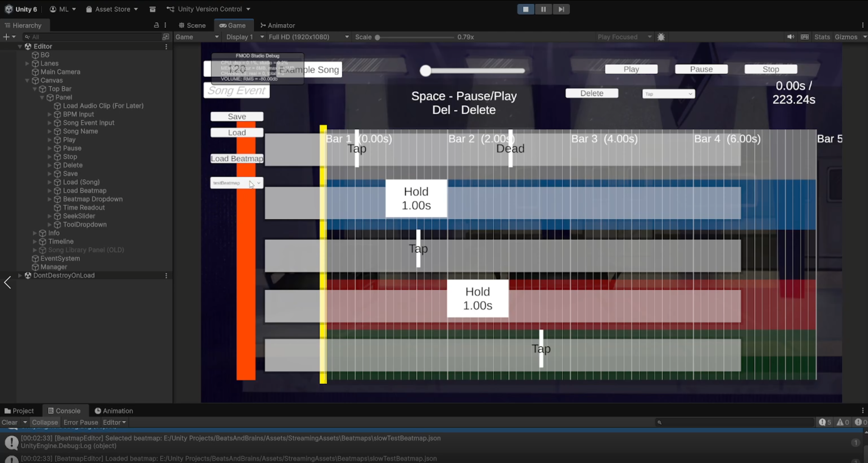Screen dimensions: 868x463
Task: Open the Full HD resolution dropdown
Action: [x=309, y=37]
